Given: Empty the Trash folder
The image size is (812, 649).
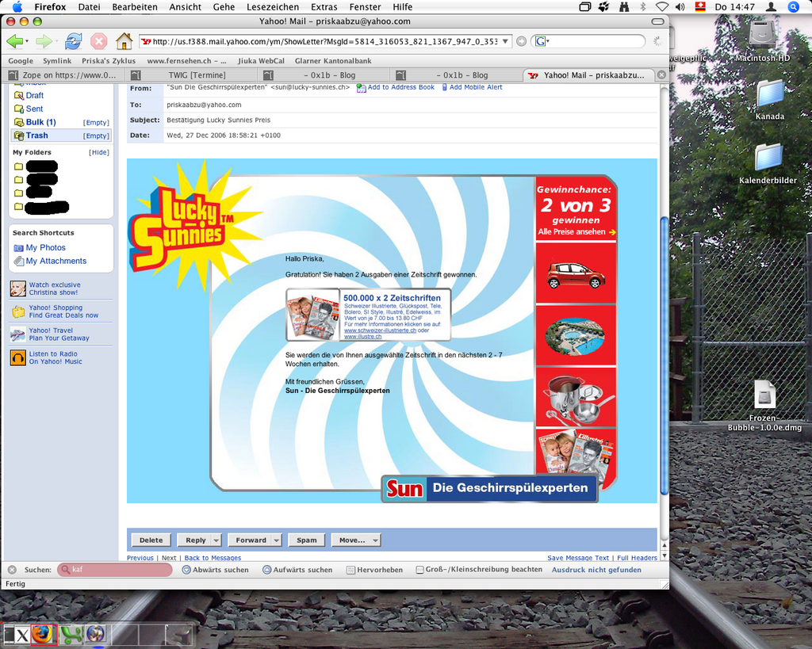Looking at the screenshot, I should coord(96,136).
